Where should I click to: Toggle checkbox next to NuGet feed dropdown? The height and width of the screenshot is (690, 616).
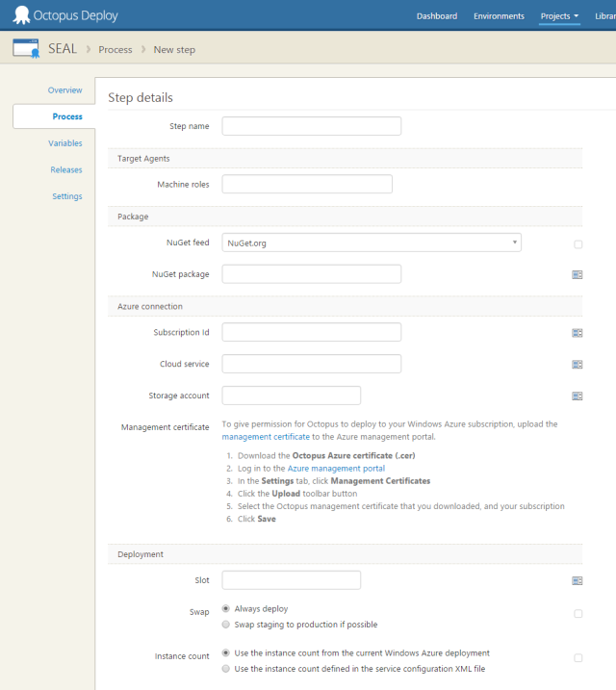(x=578, y=244)
